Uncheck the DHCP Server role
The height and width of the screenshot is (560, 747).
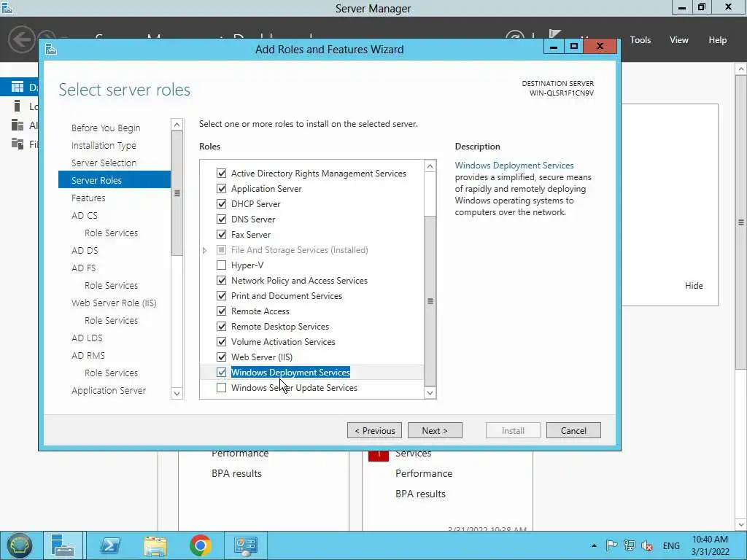click(221, 204)
